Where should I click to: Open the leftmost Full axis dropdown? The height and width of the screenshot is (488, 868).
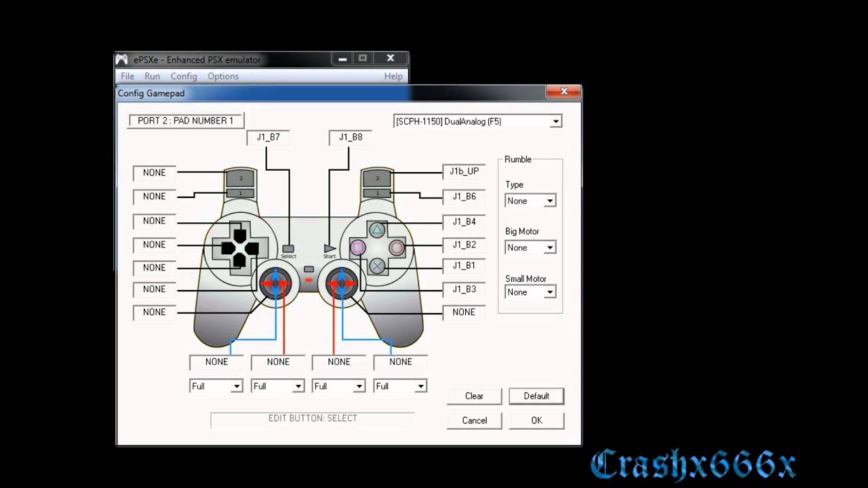[216, 386]
